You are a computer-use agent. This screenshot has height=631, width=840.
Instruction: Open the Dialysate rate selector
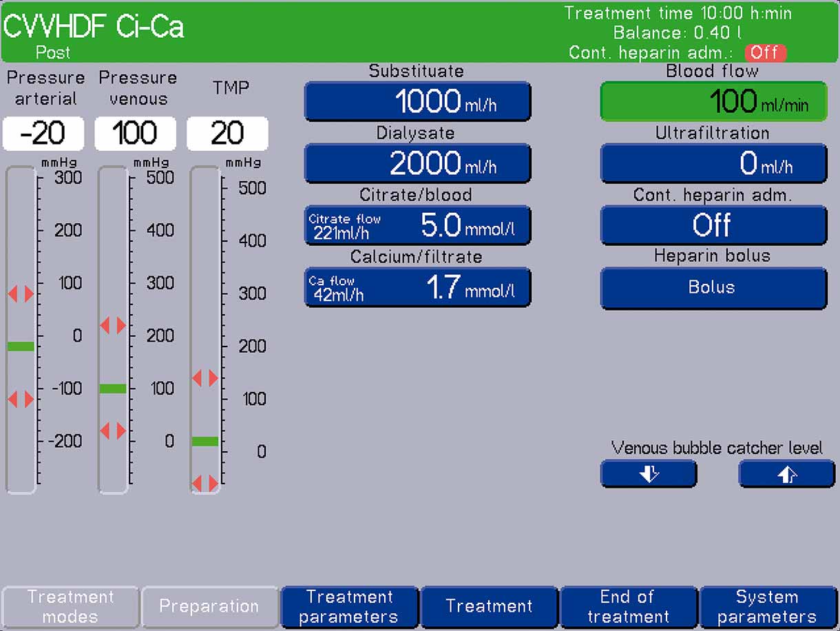pos(417,163)
